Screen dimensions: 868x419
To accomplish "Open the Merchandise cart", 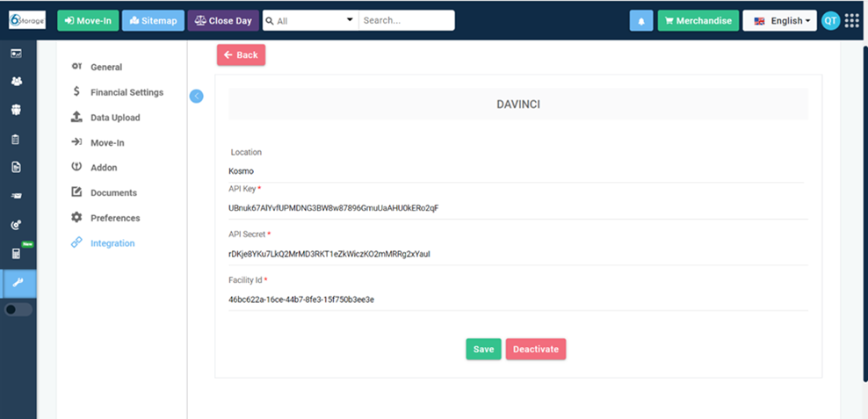I will click(698, 21).
